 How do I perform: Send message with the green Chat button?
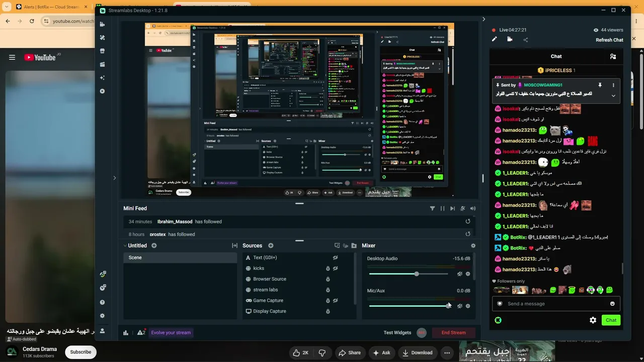(611, 320)
